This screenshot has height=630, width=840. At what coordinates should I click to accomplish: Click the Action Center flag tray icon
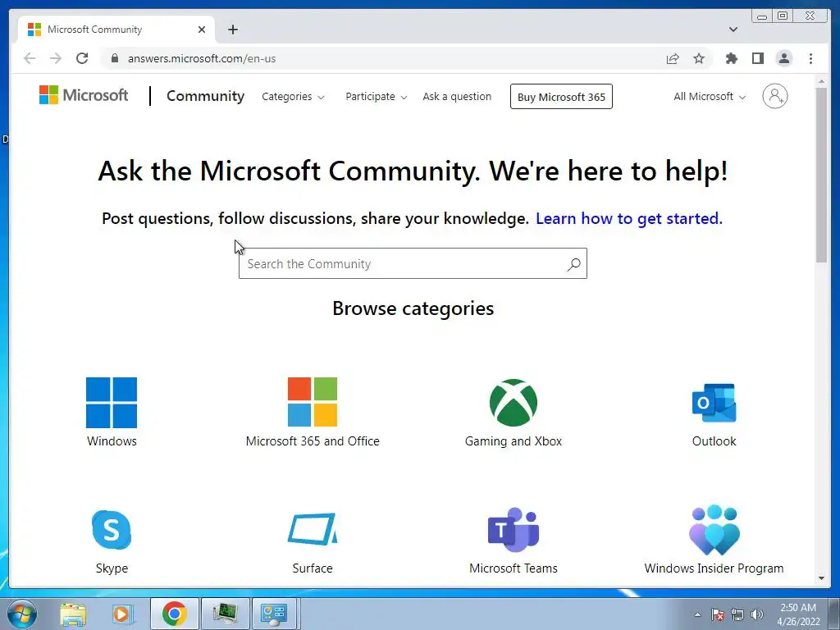(x=718, y=614)
